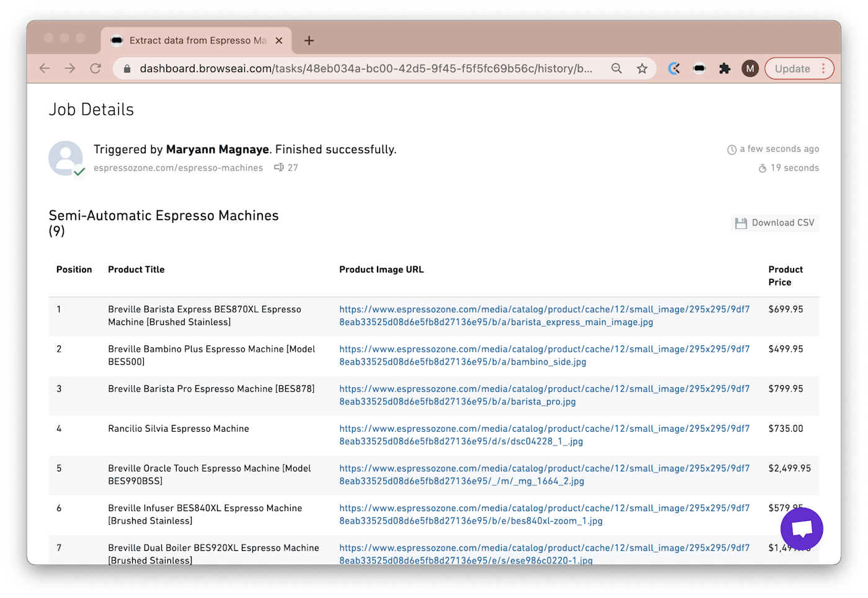Click the $2,499.95 price cell
Image resolution: width=868 pixels, height=598 pixels.
point(789,468)
